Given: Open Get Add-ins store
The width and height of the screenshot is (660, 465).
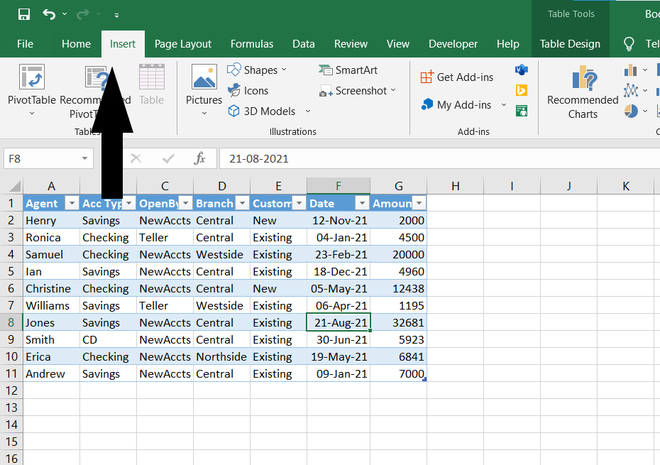Looking at the screenshot, I should click(x=458, y=77).
